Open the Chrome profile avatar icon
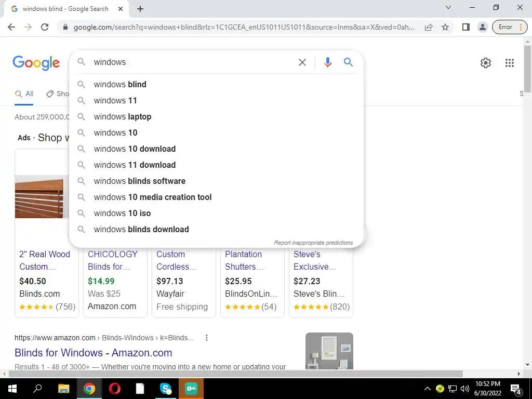 [x=482, y=27]
